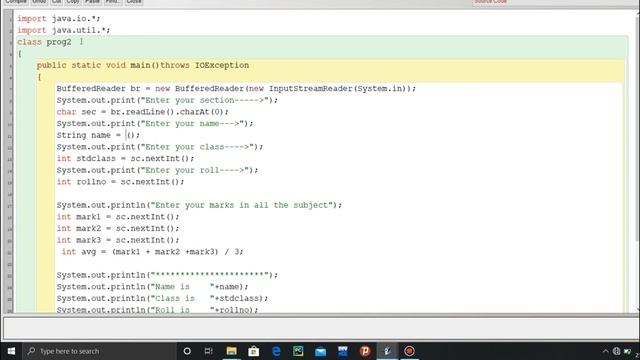Click the Compile button in editor toolbar

coord(16,2)
